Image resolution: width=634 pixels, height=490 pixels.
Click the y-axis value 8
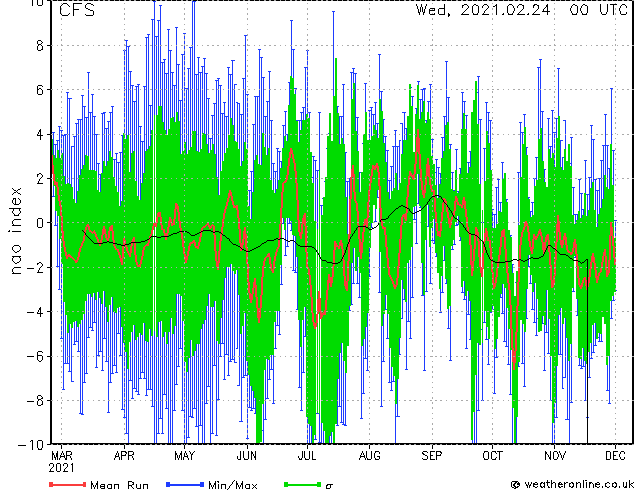(x=40, y=46)
